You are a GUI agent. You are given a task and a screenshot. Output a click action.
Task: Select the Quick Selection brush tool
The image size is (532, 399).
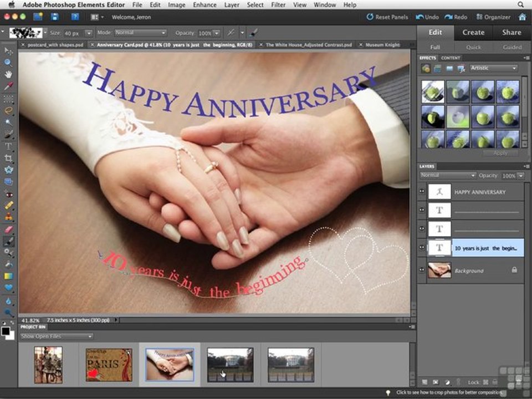[8, 134]
